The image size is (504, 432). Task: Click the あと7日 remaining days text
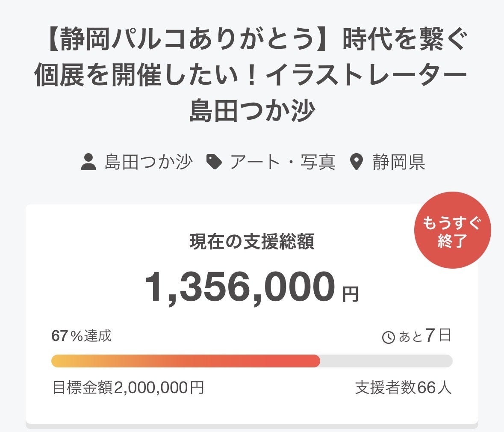[x=425, y=335]
